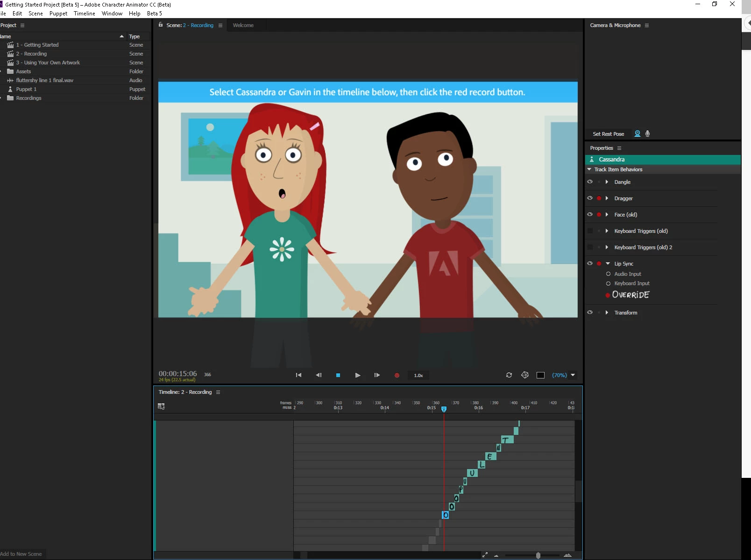Click the zoom out timeline mountain icon
The image size is (751, 560).
[x=496, y=555]
